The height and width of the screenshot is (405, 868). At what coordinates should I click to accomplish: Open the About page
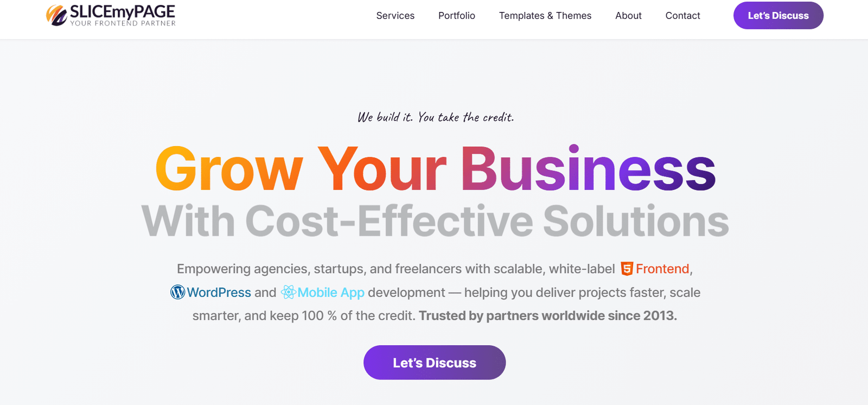[628, 16]
